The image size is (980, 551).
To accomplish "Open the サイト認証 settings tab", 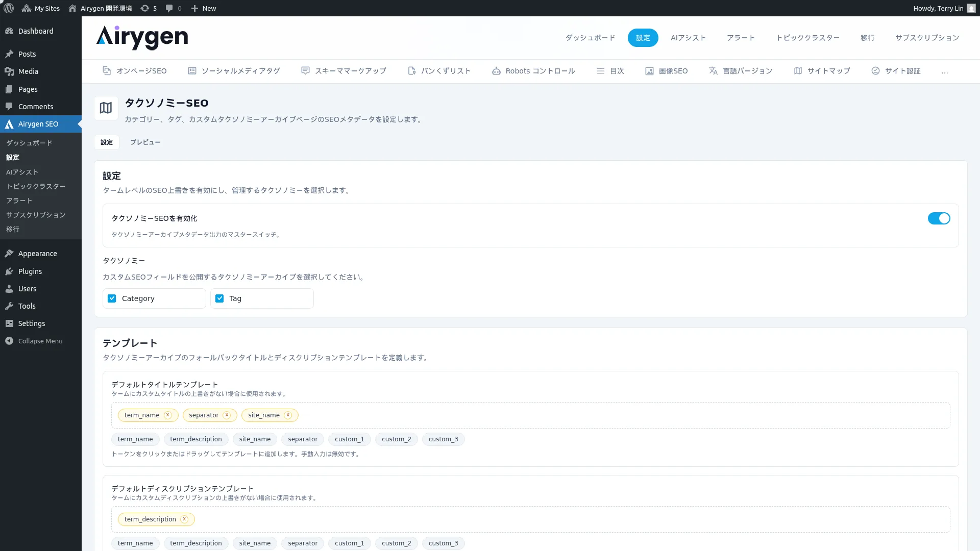I will 896,71.
